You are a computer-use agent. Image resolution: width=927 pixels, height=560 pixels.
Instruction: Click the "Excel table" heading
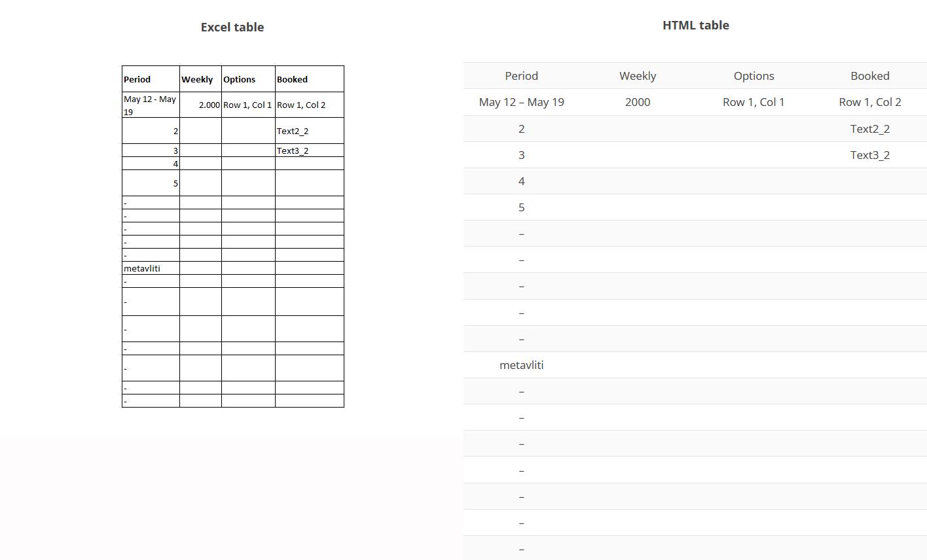click(x=232, y=27)
